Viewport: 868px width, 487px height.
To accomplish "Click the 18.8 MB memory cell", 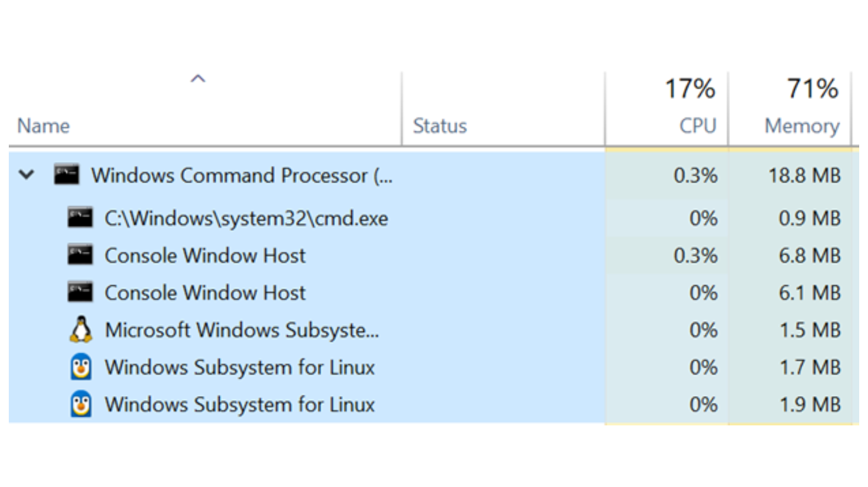I will coord(804,175).
